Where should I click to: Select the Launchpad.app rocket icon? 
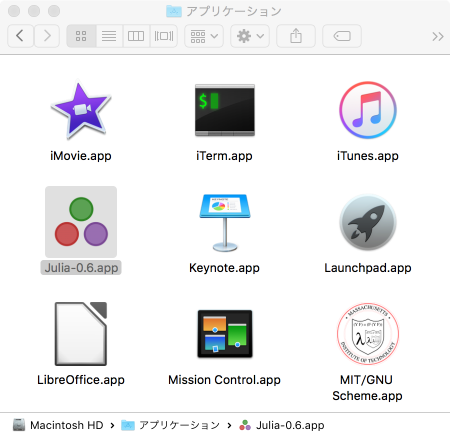pyautogui.click(x=368, y=222)
